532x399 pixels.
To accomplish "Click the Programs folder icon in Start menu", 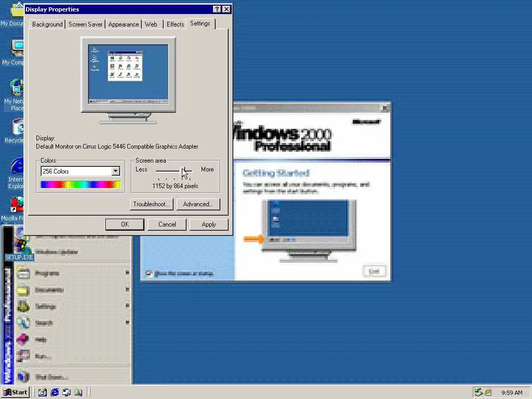I will tap(23, 273).
